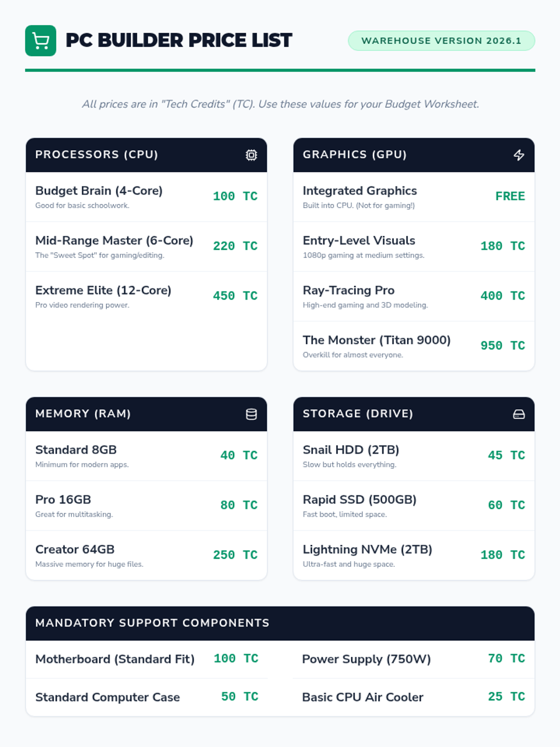
Task: Click the lightning bolt icon in Graphics header
Action: point(519,155)
